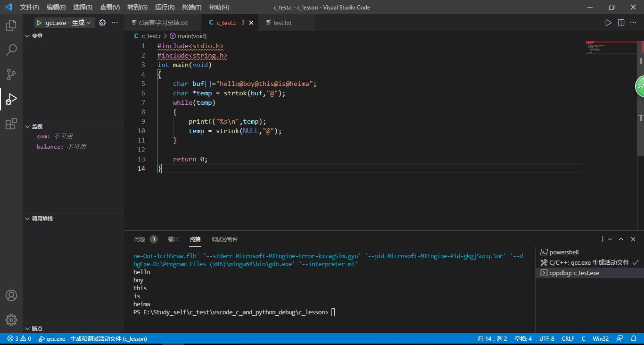644x345 pixels.
Task: Switch to 调试控制台 debug console tab
Action: (224, 239)
